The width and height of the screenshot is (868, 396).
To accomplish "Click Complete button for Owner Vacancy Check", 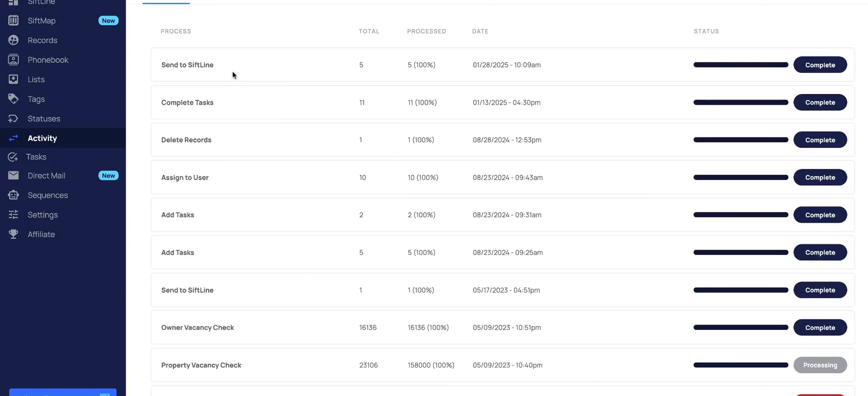I will (820, 327).
